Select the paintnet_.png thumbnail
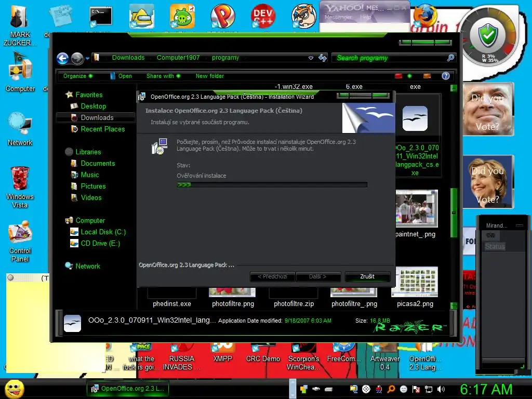The width and height of the screenshot is (532, 399). (x=417, y=208)
